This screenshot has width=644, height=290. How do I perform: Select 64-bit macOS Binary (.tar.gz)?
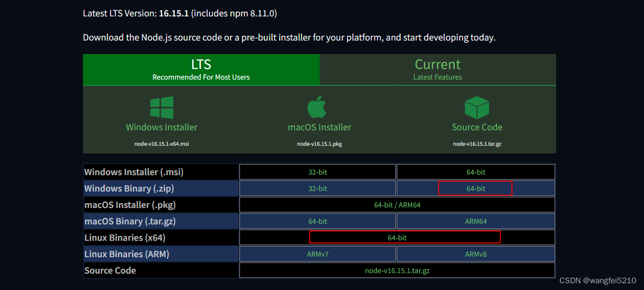318,221
